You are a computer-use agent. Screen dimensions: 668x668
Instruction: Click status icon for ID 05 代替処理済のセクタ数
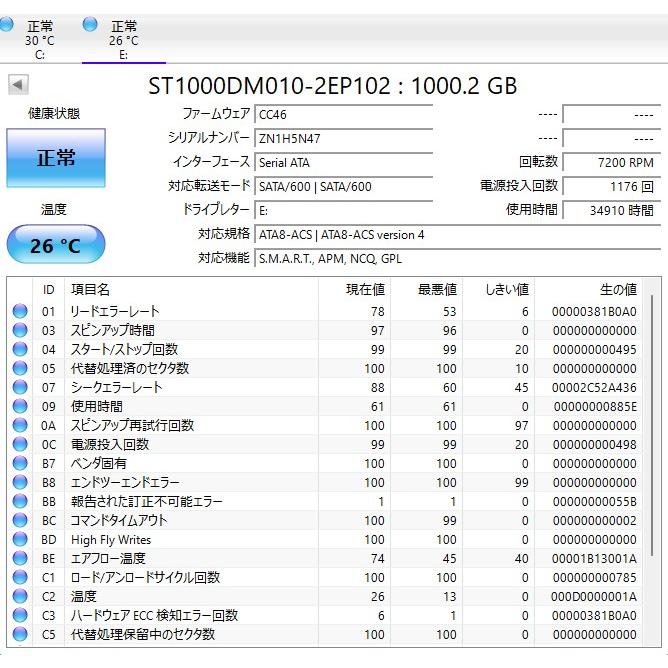point(20,368)
